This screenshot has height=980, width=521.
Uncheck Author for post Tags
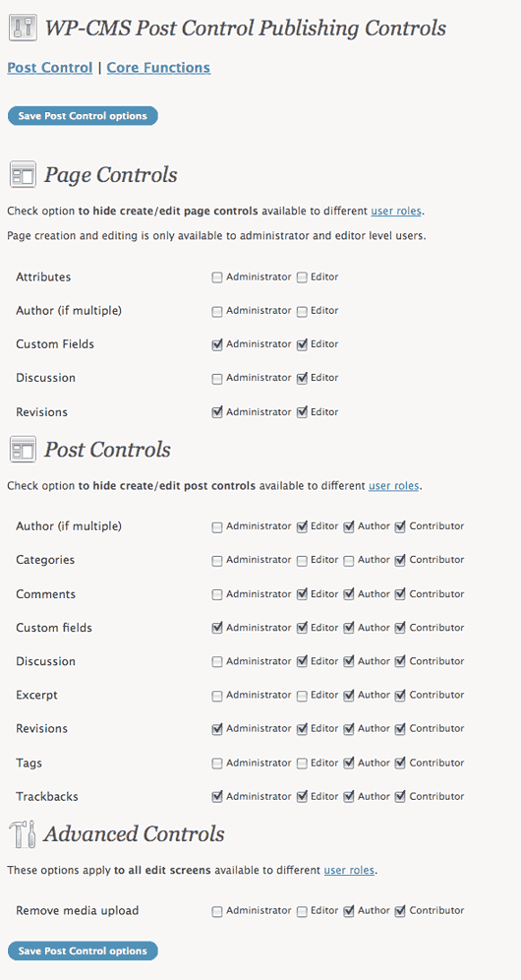[349, 764]
